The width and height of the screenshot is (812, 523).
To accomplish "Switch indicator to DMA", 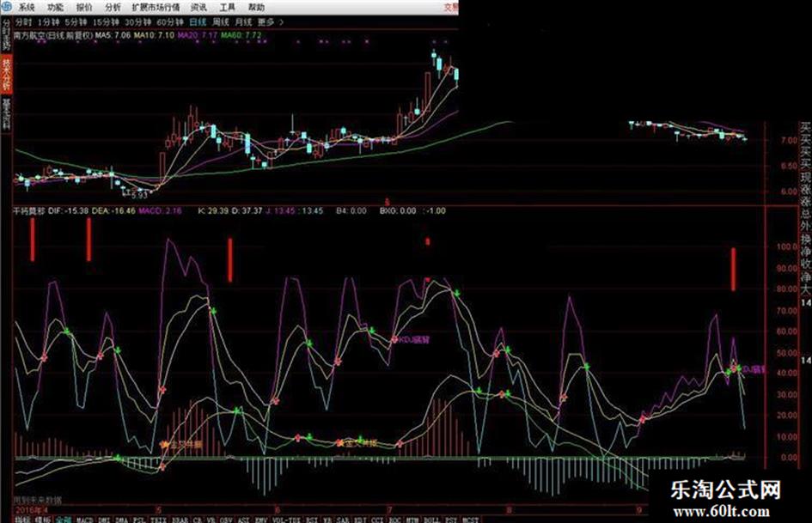I will tap(121, 519).
